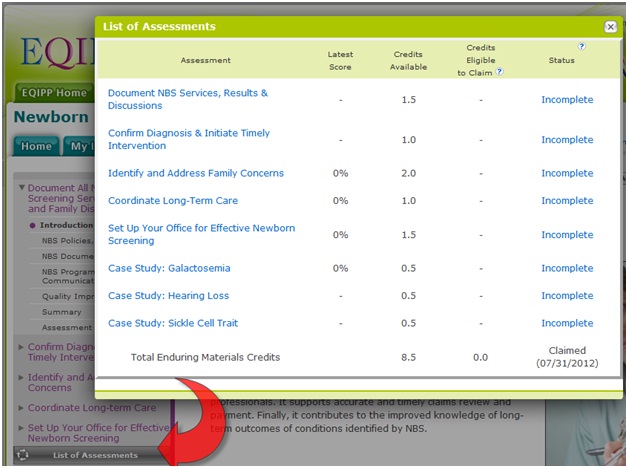Click Incomplete status for Case Study: Galactosemia
The image size is (628, 468).
[567, 268]
